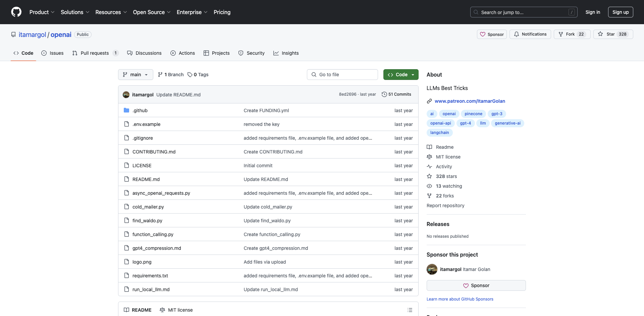This screenshot has width=644, height=316.
Task: Switch to the Discussions tab
Action: [x=144, y=53]
